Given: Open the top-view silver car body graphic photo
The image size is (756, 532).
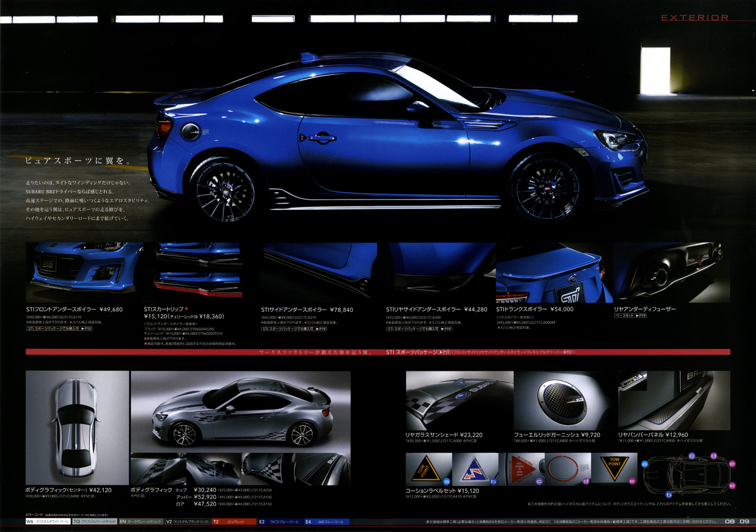Looking at the screenshot, I should 78,428.
